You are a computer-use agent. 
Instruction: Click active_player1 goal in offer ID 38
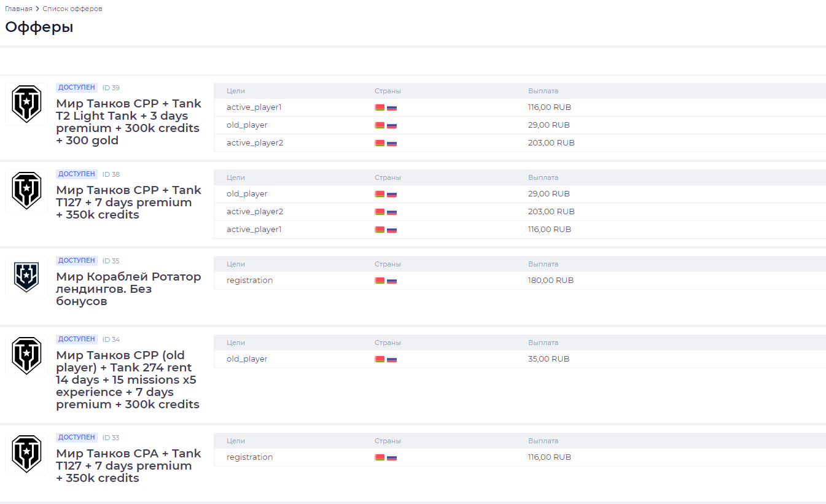tap(254, 230)
